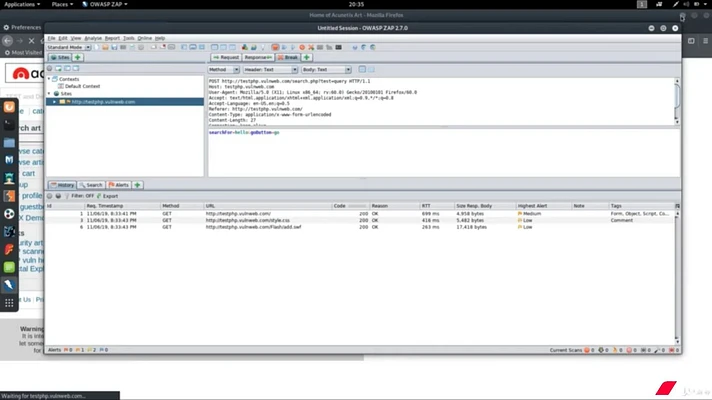Click the Persist Session save icon

coord(114,47)
